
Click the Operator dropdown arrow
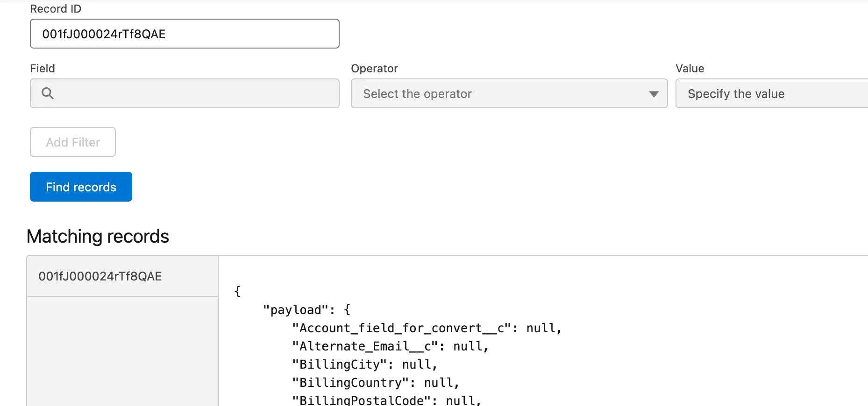point(654,94)
